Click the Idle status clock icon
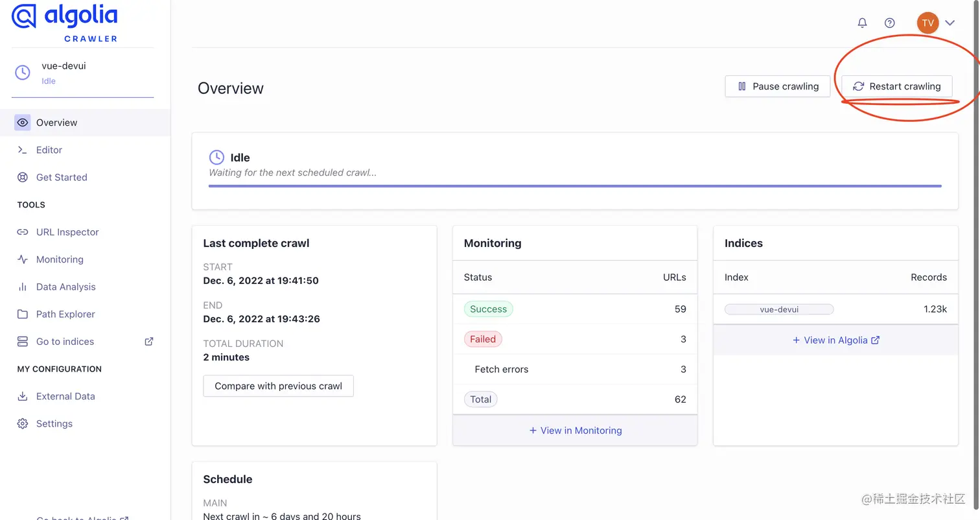 click(216, 158)
